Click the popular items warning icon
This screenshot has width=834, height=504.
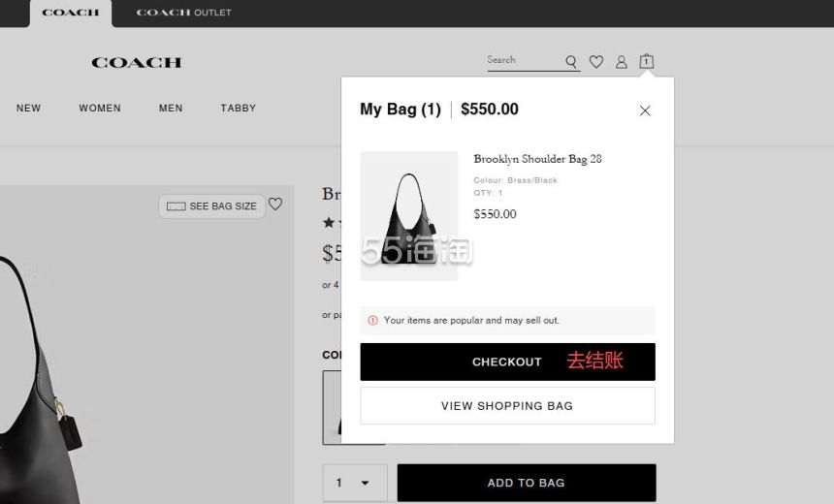373,320
